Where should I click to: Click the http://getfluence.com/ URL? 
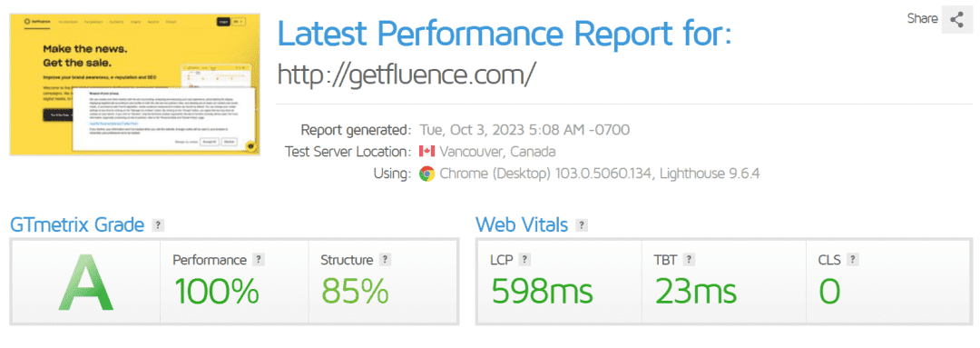point(407,75)
